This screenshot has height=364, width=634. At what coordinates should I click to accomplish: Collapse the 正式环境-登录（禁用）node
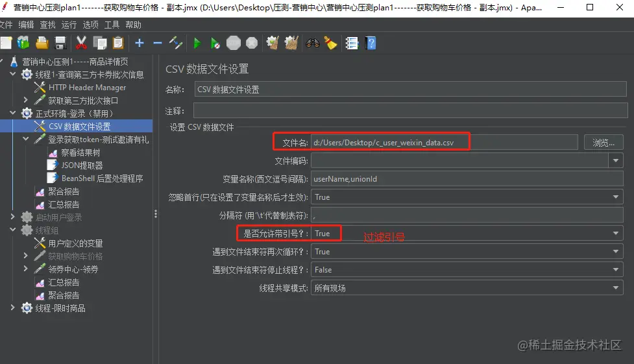pyautogui.click(x=13, y=113)
